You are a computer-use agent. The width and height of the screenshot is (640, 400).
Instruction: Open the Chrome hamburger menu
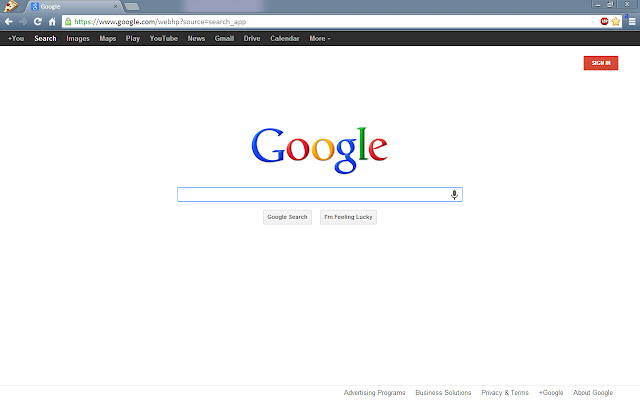632,22
